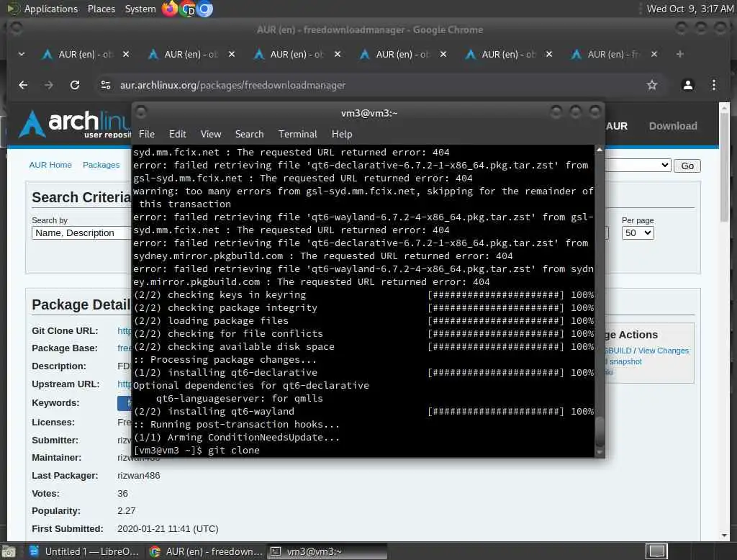Click Votes value 36
The width and height of the screenshot is (737, 560).
122,493
